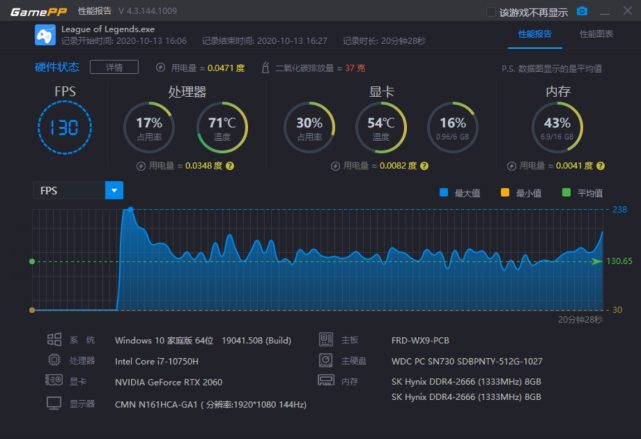Click the graphics card 30% usage gauge
Screen dimensions: 641x439
click(x=309, y=128)
